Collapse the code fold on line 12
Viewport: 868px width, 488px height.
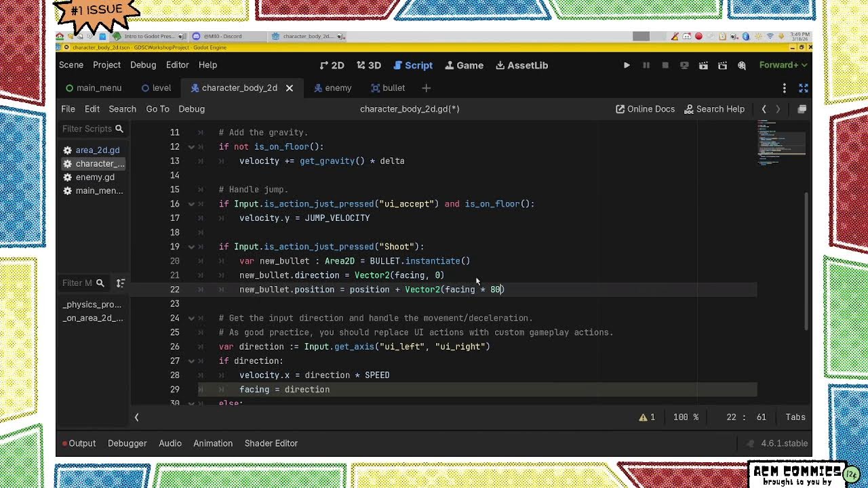pos(191,147)
